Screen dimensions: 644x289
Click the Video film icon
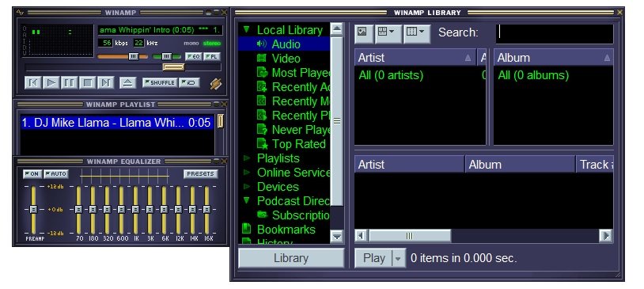coord(262,59)
